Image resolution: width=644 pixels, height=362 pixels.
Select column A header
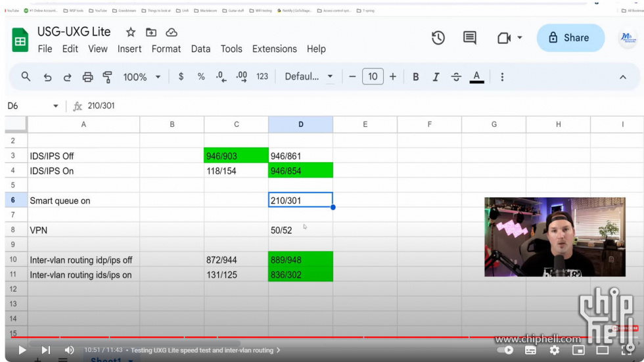83,124
